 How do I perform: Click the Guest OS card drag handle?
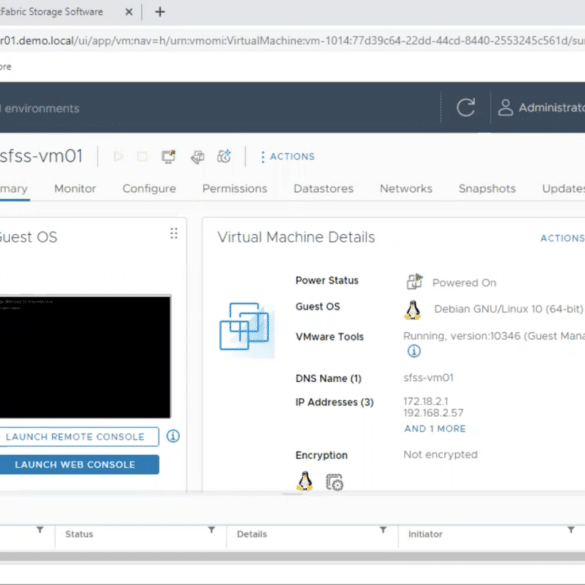point(174,234)
